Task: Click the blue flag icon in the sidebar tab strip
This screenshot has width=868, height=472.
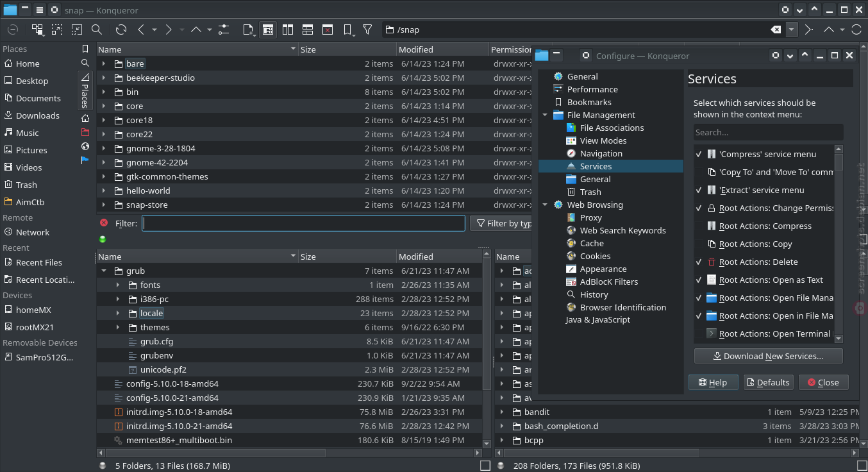Action: 85,160
